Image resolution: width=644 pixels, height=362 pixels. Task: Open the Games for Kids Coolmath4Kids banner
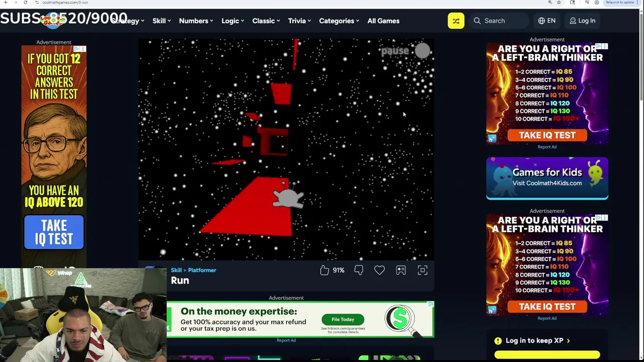(547, 178)
